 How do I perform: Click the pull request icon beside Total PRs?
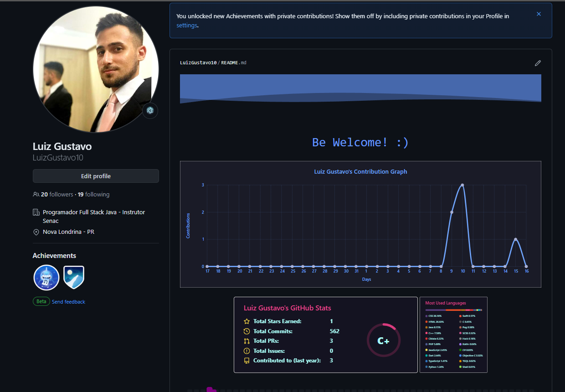tap(247, 341)
